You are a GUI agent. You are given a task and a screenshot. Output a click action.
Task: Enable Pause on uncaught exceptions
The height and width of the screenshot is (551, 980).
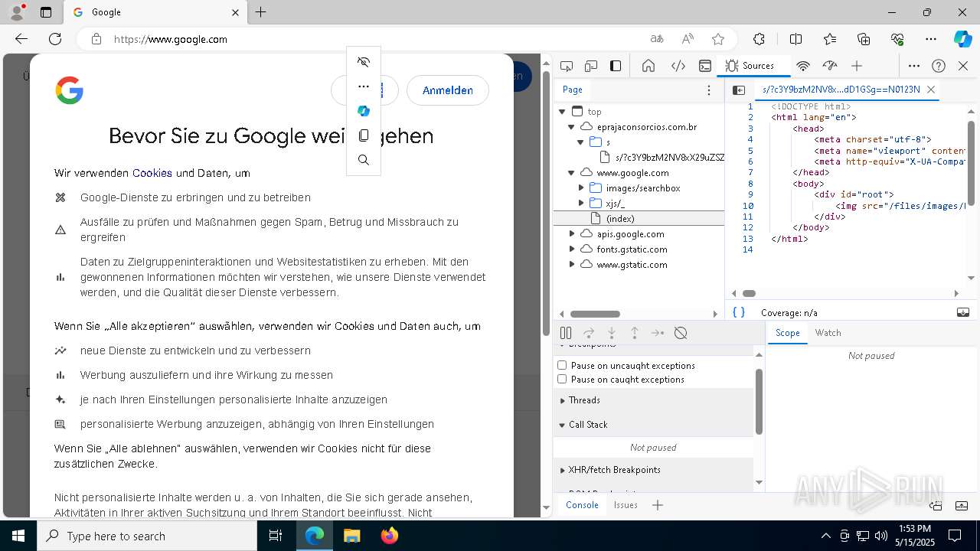click(x=562, y=366)
